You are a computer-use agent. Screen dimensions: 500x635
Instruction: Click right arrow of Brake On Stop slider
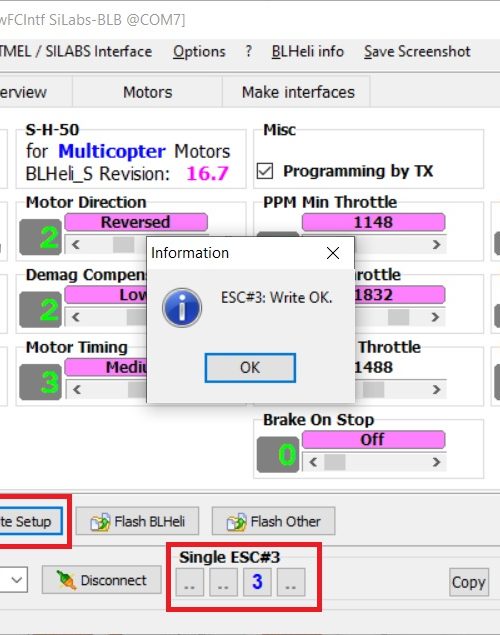(436, 462)
